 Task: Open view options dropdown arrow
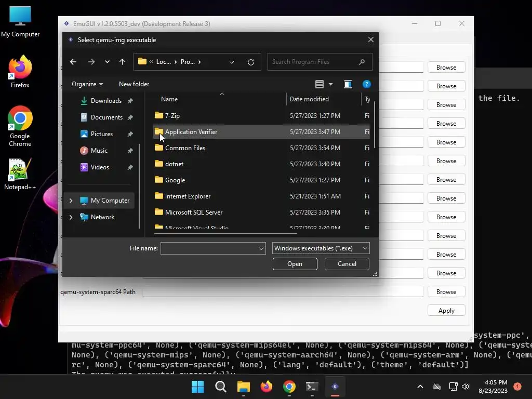330,84
